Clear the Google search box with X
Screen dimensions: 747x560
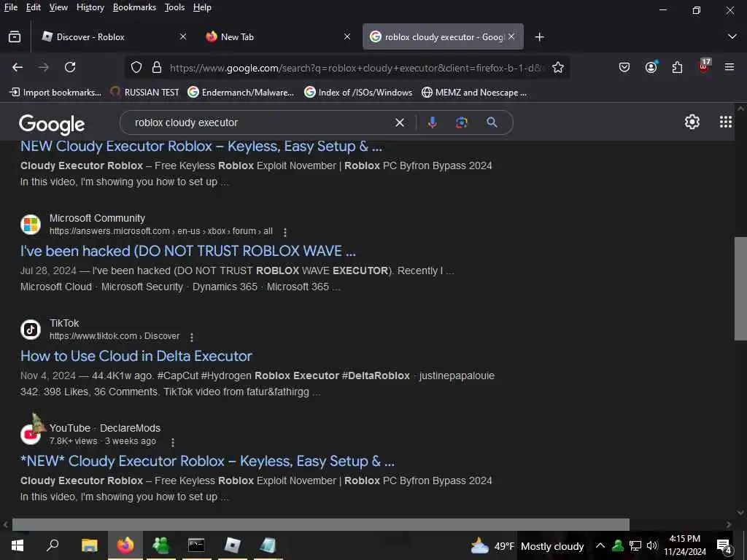400,122
